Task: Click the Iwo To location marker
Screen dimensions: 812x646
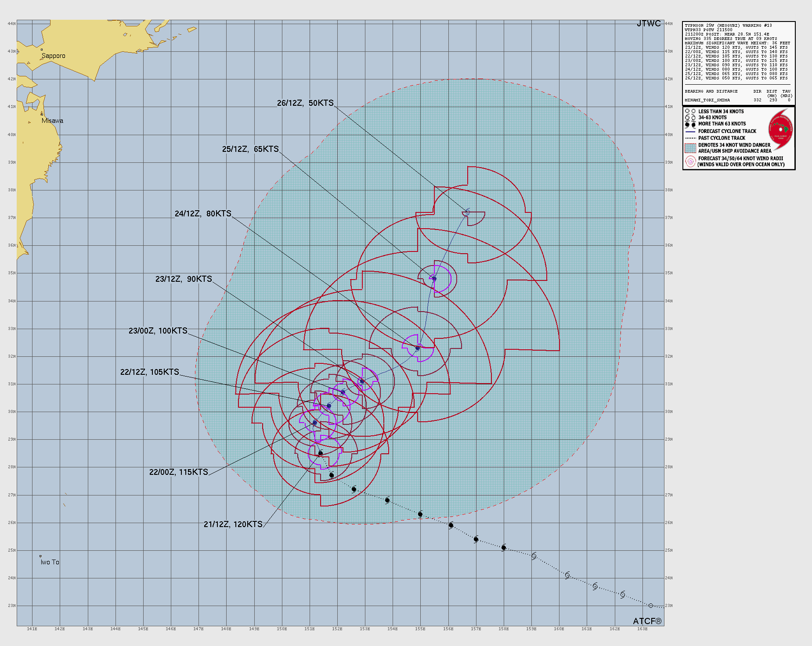Action: pos(40,556)
